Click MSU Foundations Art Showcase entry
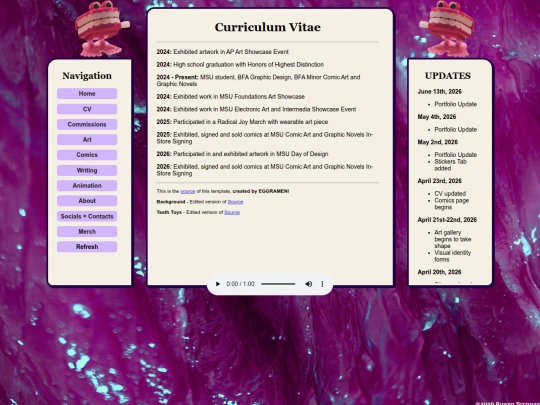The height and width of the screenshot is (405, 540). point(230,97)
